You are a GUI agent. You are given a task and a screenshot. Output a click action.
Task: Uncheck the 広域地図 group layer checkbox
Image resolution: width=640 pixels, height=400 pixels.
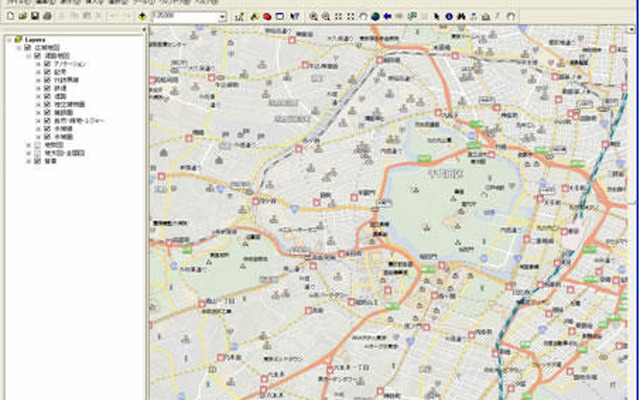pyautogui.click(x=28, y=48)
